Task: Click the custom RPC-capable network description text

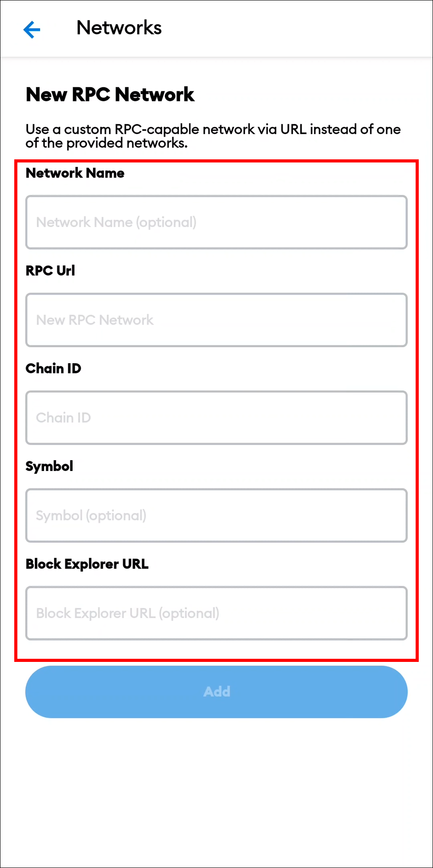Action: (213, 136)
